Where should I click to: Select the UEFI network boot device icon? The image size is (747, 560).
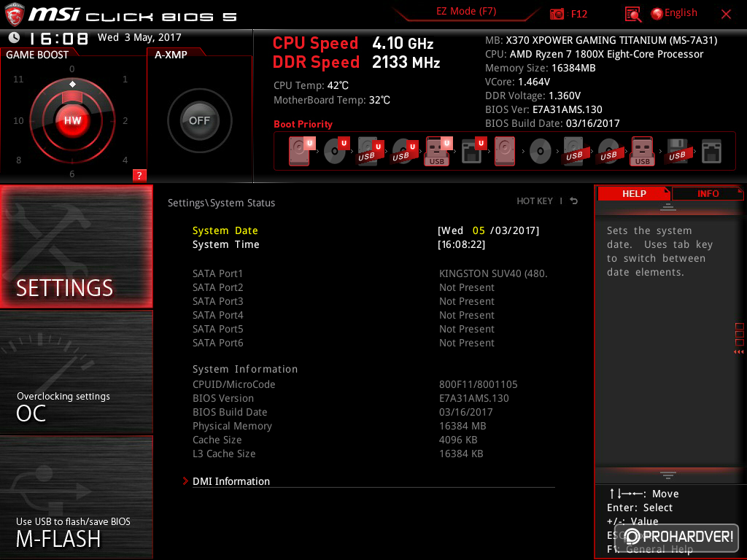pos(473,151)
